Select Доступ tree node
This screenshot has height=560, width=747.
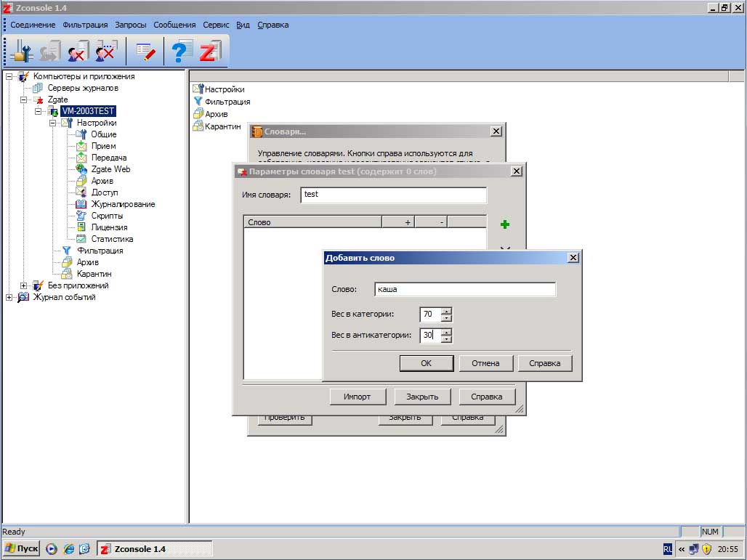(x=105, y=192)
